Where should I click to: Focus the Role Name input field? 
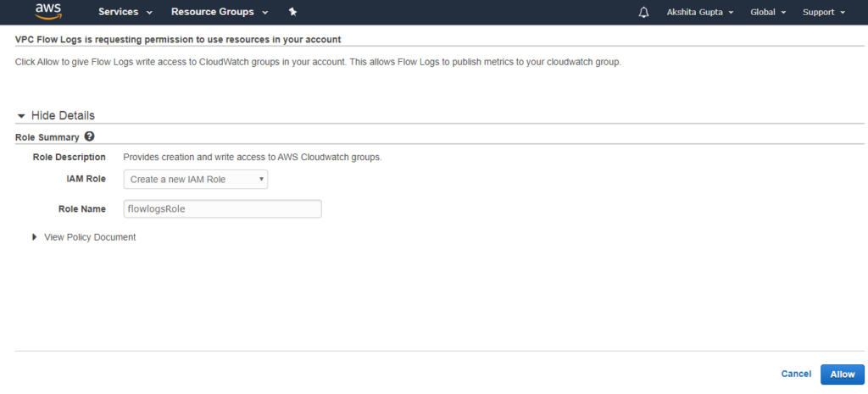(223, 208)
